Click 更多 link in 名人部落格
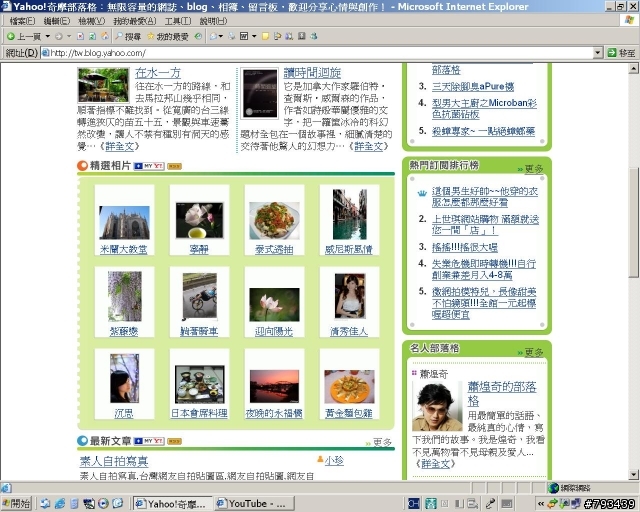Image resolution: width=640 pixels, height=512 pixels. [x=534, y=352]
